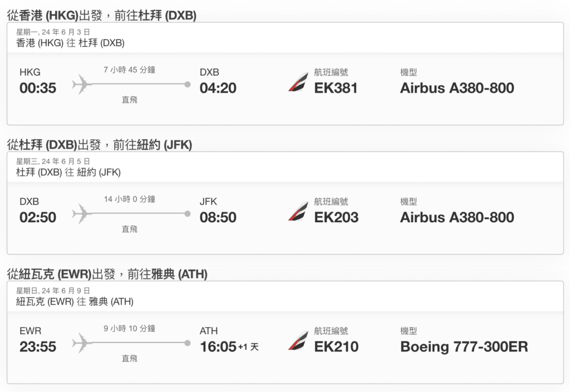The width and height of the screenshot is (570, 392).
Task: Click the 16:05 +1天 arrival time
Action: [229, 347]
